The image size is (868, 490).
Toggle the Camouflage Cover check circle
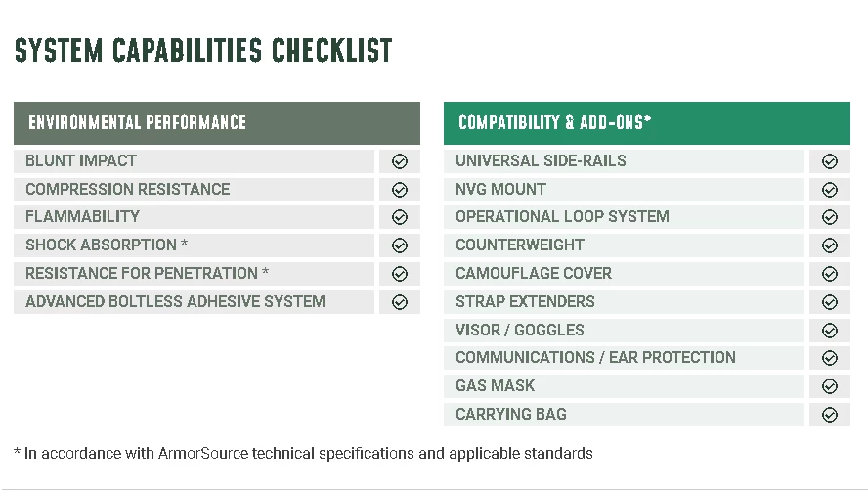point(829,274)
